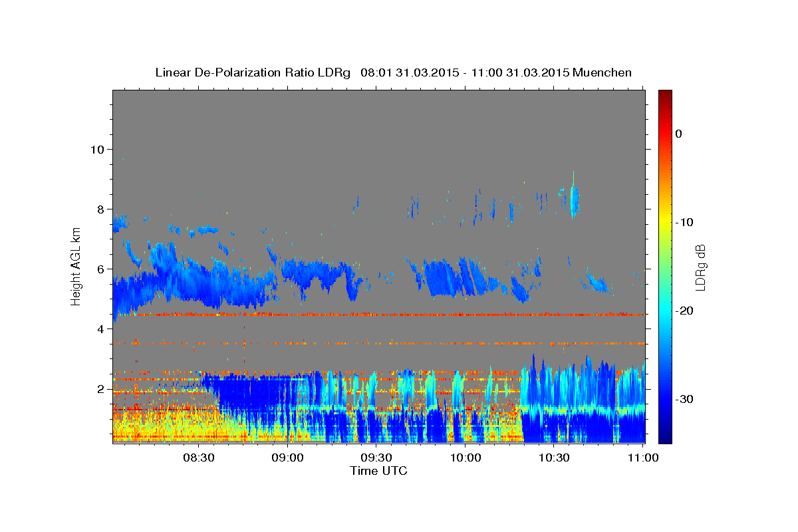This screenshot has width=798, height=532.
Task: Click the 'Height AGL km' axis label
Action: pos(76,267)
